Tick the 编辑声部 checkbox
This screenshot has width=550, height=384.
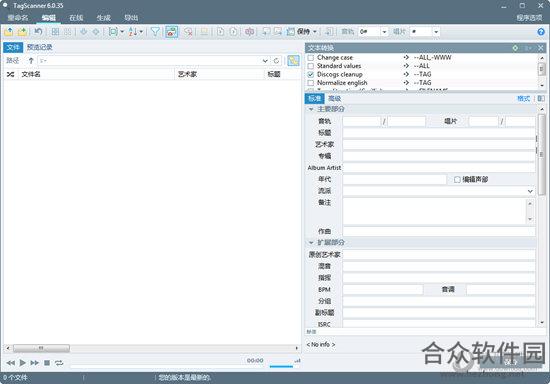[457, 180]
